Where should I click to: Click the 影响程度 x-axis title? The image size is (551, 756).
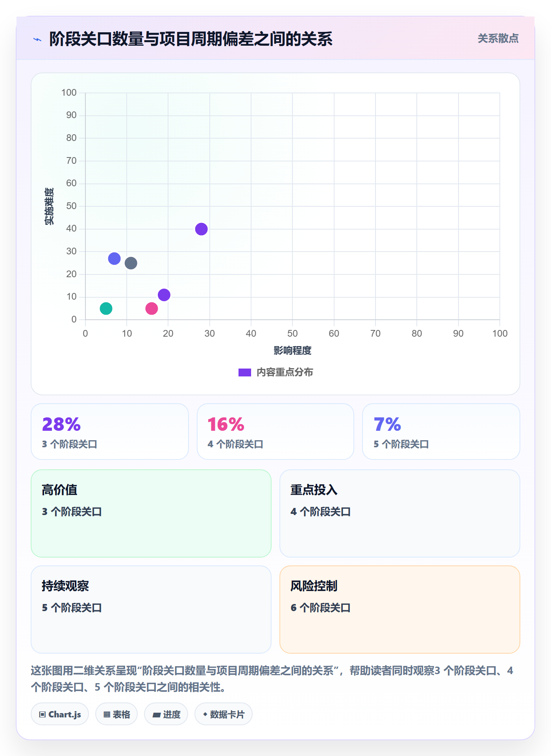pos(292,350)
